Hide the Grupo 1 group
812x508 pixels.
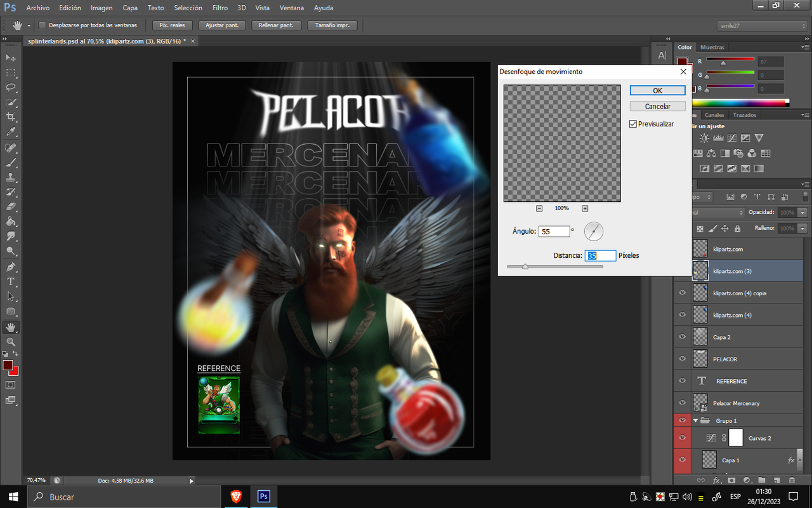(683, 420)
